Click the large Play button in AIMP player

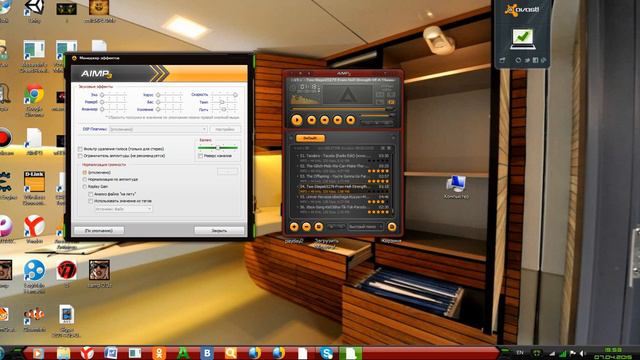pos(297,120)
